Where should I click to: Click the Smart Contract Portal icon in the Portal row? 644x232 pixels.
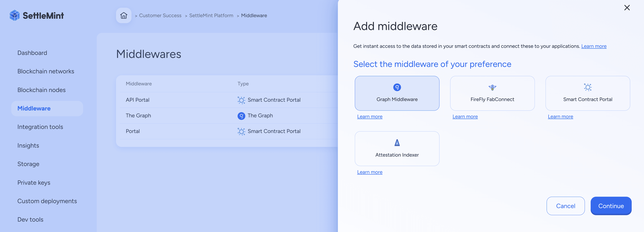[x=241, y=132]
